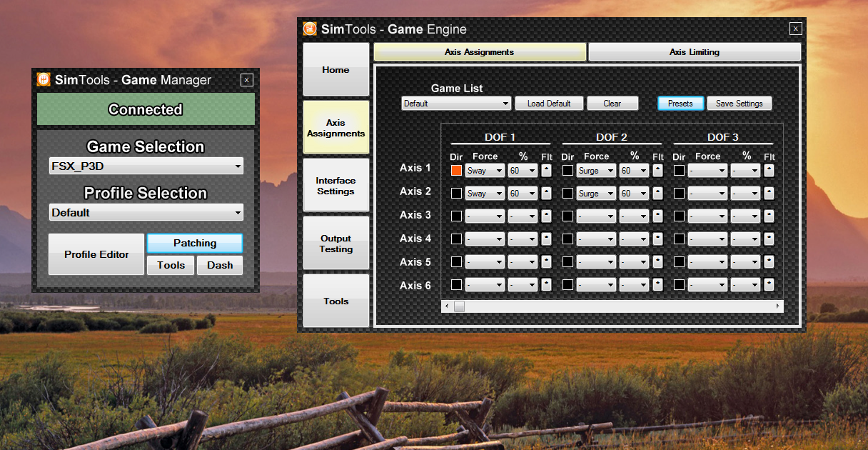Click Tools button in Game Manager
Screen dimensions: 868x450
pos(171,265)
